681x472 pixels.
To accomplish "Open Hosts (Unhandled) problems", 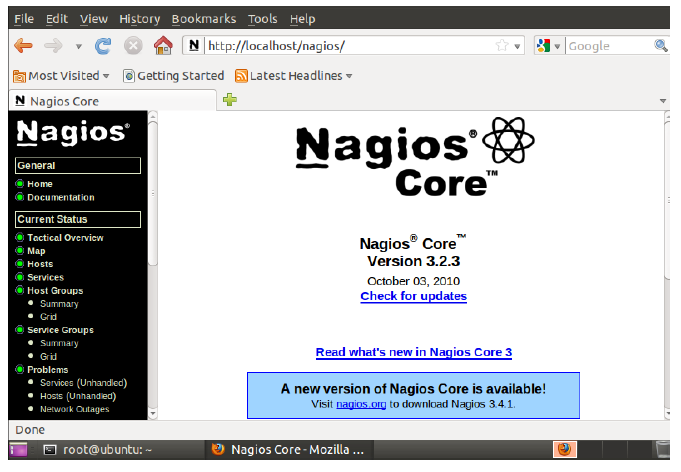I will [x=78, y=396].
